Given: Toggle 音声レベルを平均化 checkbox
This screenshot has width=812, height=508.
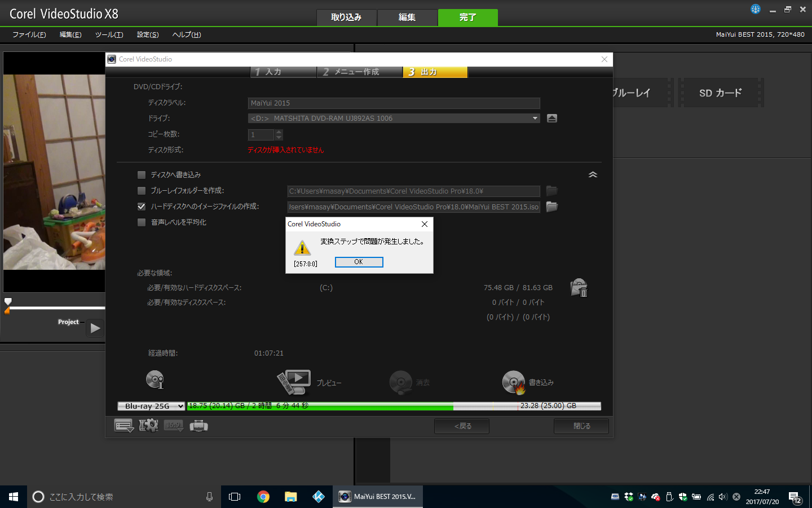Looking at the screenshot, I should coord(142,222).
